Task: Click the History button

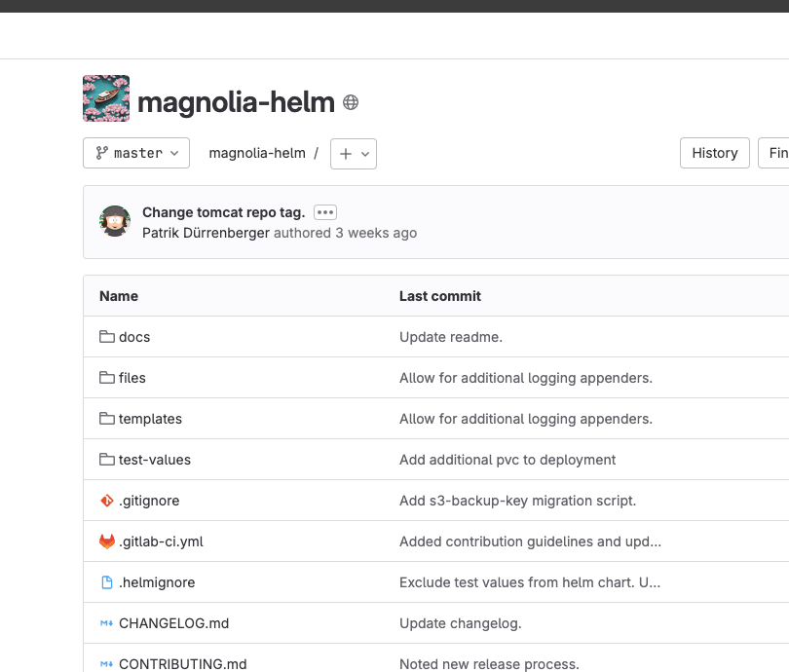Action: pos(714,153)
